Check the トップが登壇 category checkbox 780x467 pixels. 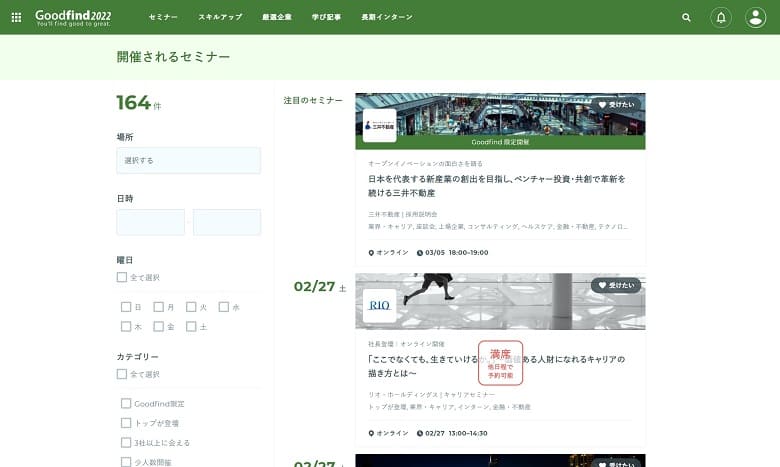[x=126, y=423]
